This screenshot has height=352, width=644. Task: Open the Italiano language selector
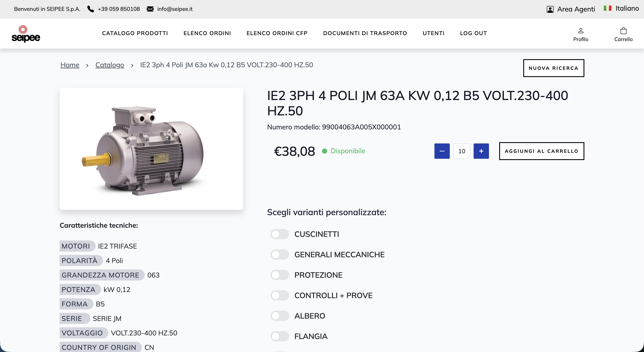[x=627, y=9]
